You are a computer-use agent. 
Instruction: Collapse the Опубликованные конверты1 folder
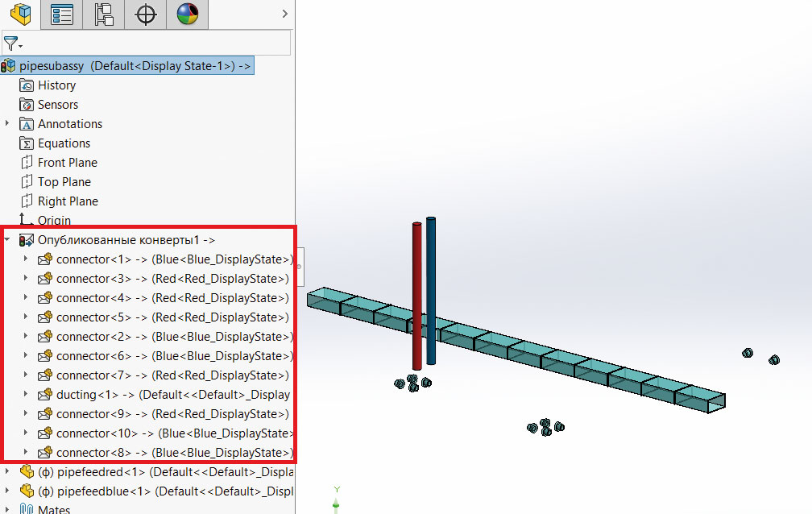point(8,240)
